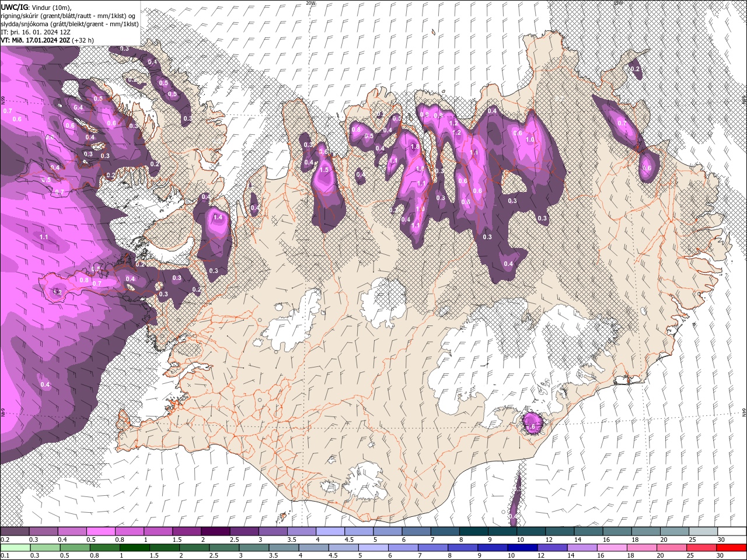Pick the snow swatch between 14 and 16
Screen dimensions: 747x560
(x=588, y=531)
